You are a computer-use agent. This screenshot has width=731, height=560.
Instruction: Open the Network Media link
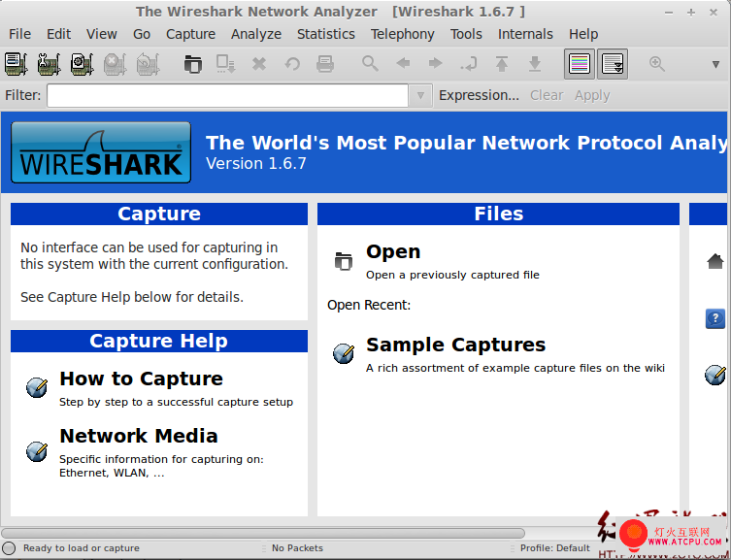[x=139, y=436]
